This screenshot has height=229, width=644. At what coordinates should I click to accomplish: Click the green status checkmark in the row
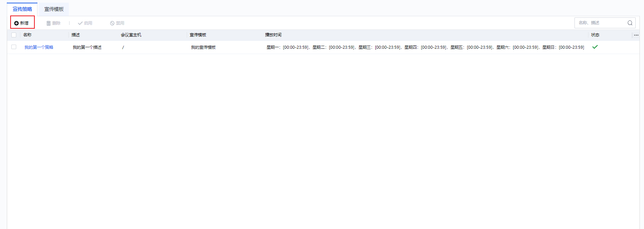coord(595,47)
